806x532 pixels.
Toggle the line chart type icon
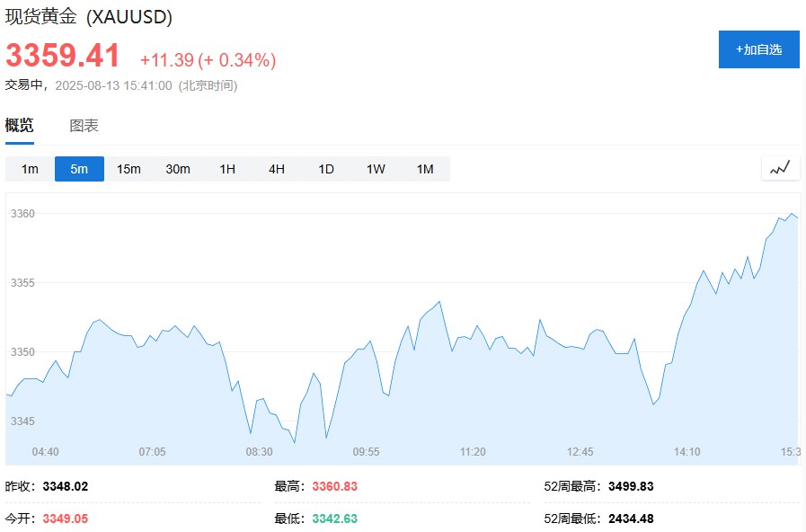point(780,168)
